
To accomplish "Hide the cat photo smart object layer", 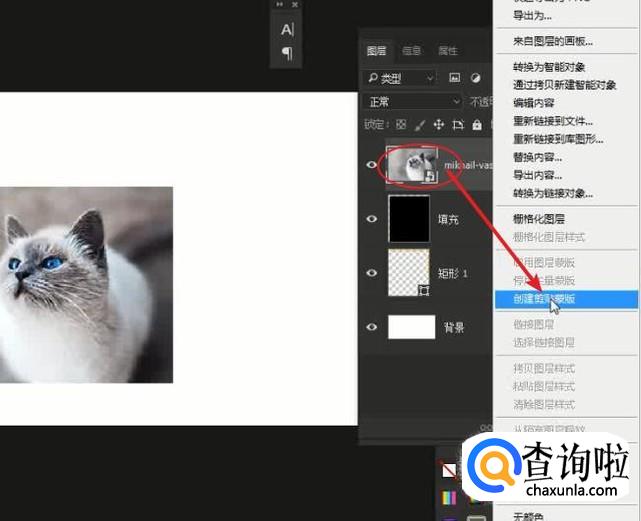I will (x=372, y=164).
